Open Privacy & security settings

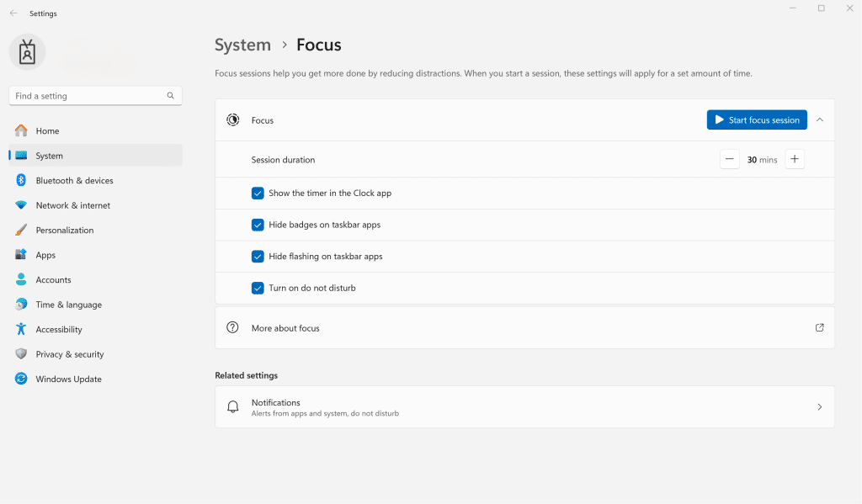pyautogui.click(x=96, y=354)
